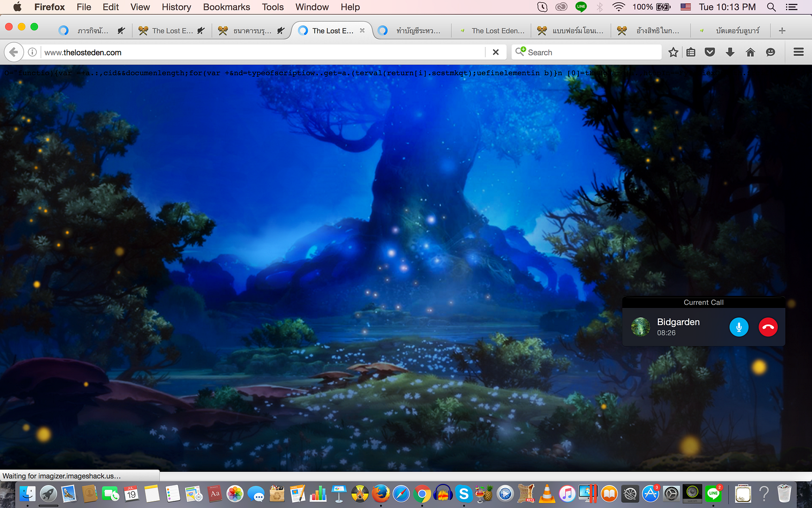This screenshot has height=508, width=812.
Task: Show site info icon in address bar
Action: [x=32, y=52]
